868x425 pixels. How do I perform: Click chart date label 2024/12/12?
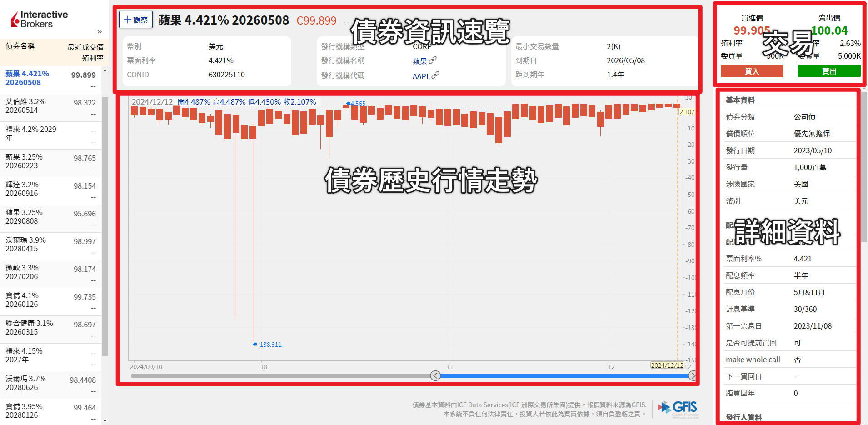click(x=667, y=365)
